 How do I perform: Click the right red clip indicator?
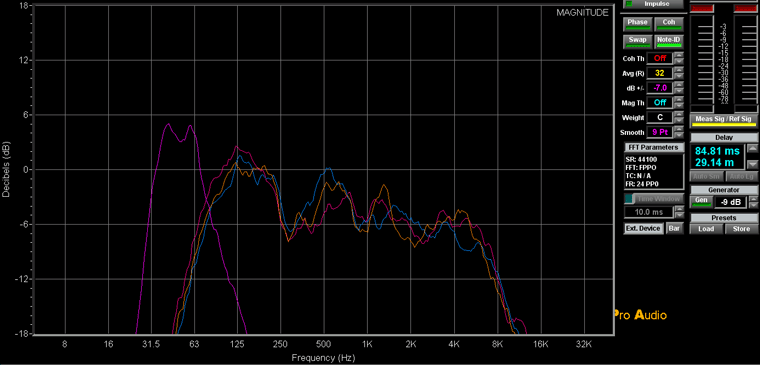(745, 8)
